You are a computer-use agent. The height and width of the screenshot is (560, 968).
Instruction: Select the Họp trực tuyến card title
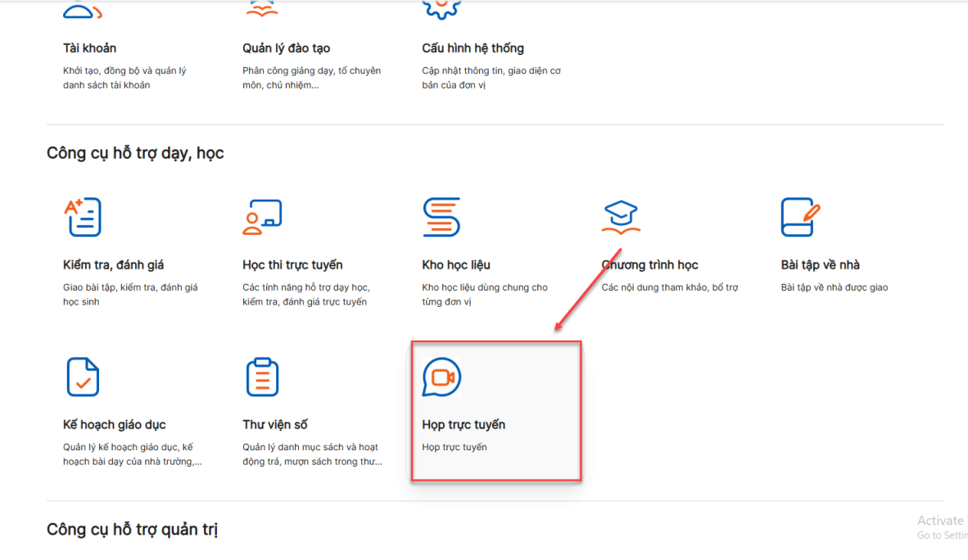click(464, 425)
